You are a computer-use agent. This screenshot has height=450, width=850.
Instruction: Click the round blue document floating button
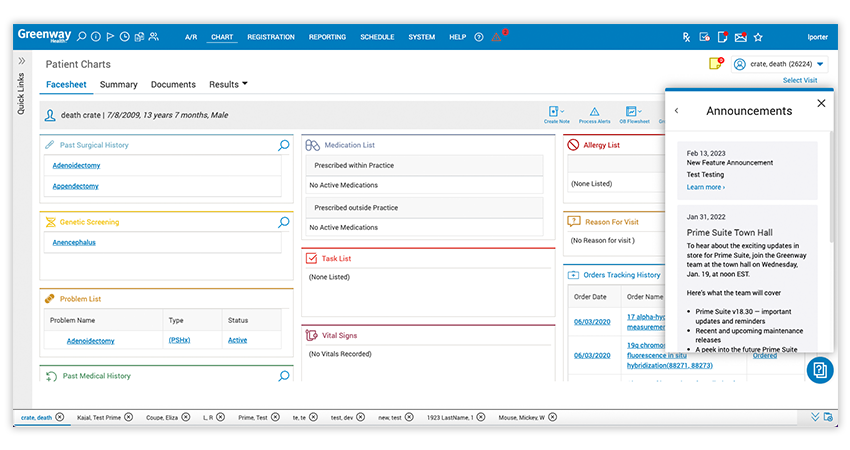click(x=819, y=369)
